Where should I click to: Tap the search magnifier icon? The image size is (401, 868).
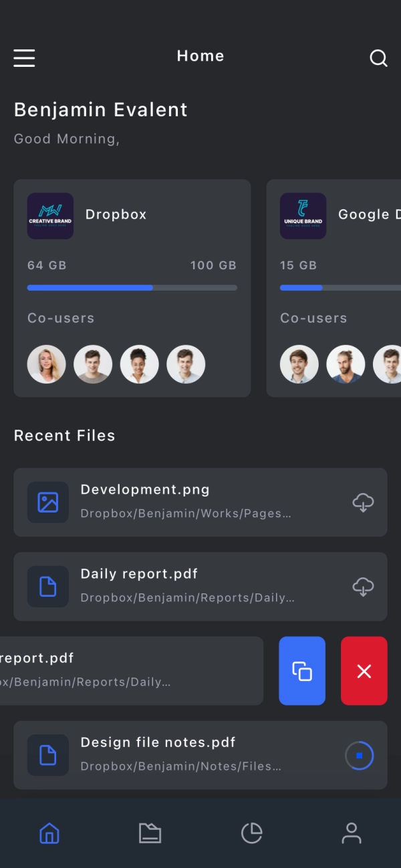(x=378, y=58)
